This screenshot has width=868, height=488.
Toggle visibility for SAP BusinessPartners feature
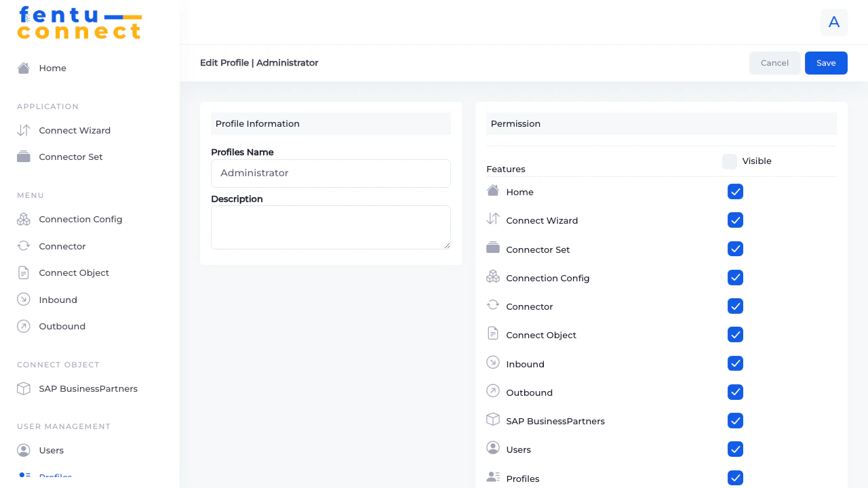[x=735, y=420]
